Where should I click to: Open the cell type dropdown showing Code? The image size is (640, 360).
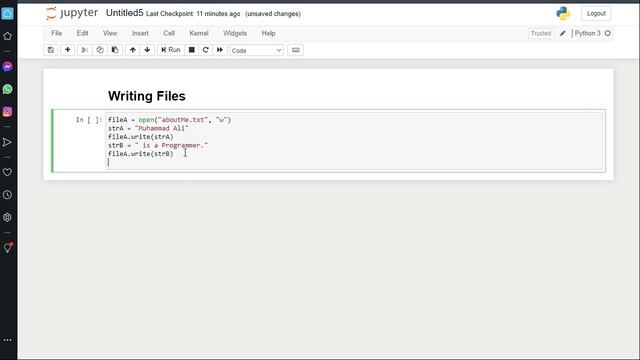click(x=256, y=50)
